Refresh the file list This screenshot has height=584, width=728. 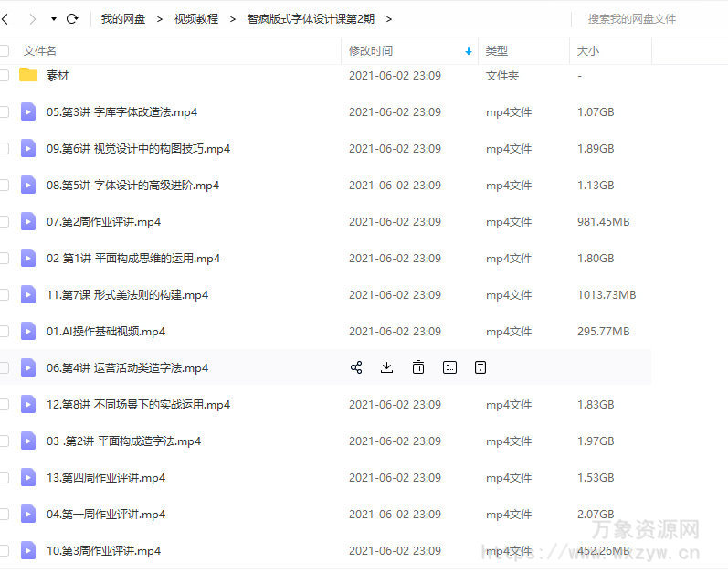[72, 19]
